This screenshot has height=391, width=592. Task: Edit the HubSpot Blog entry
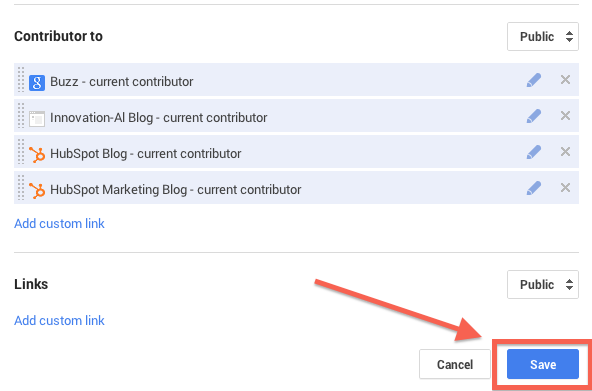[533, 152]
